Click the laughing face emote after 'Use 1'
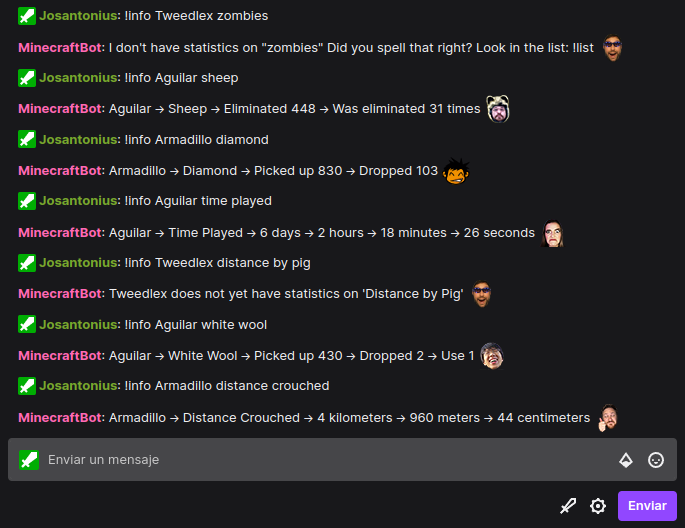685x528 pixels. pyautogui.click(x=492, y=356)
